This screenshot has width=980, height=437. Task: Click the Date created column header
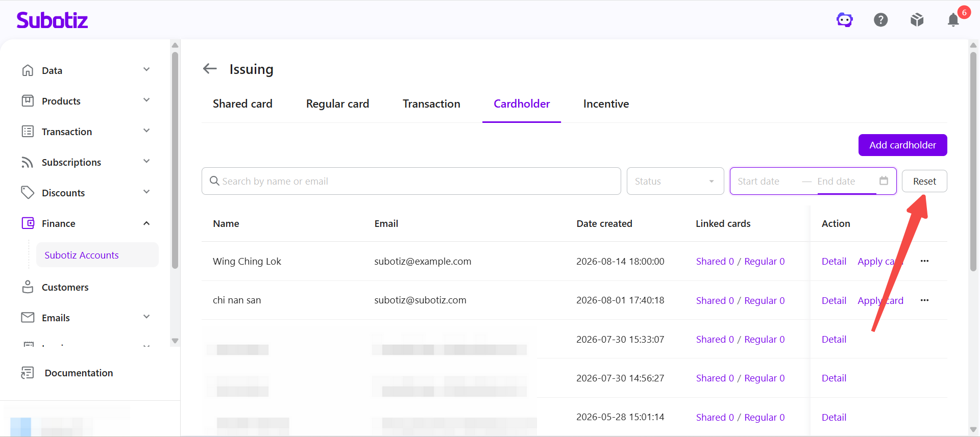[604, 223]
